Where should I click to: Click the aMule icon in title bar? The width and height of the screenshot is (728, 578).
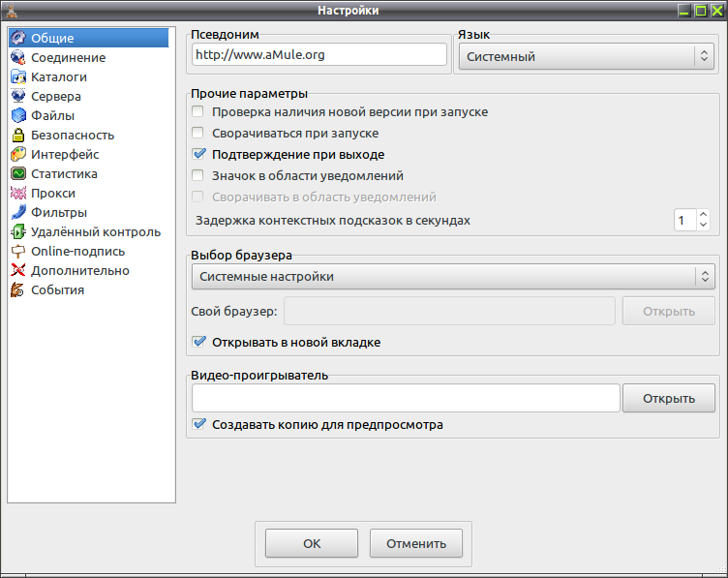point(12,11)
